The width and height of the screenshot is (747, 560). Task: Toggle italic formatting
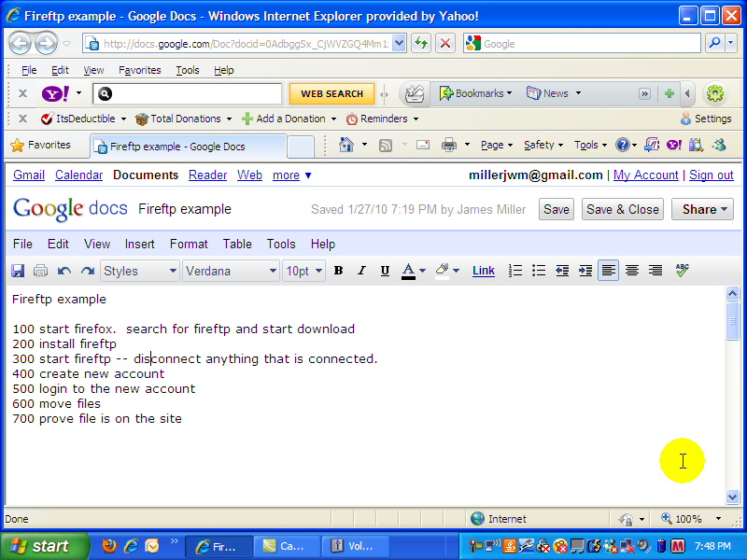tap(361, 271)
